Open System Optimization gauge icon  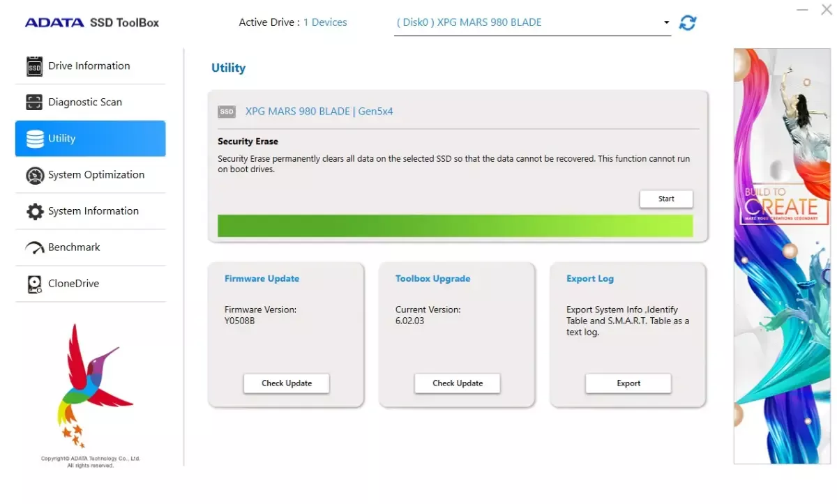point(35,175)
